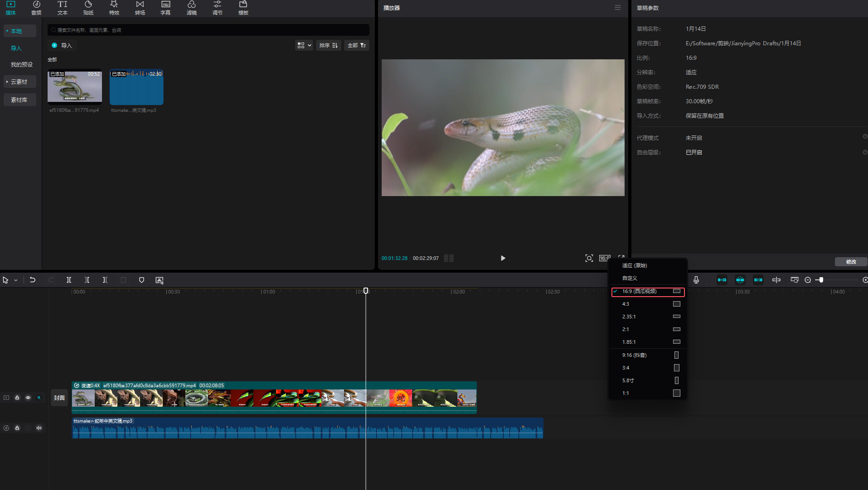Open the selection tool mode dropdown arrow
The width and height of the screenshot is (868, 490).
click(x=16, y=280)
